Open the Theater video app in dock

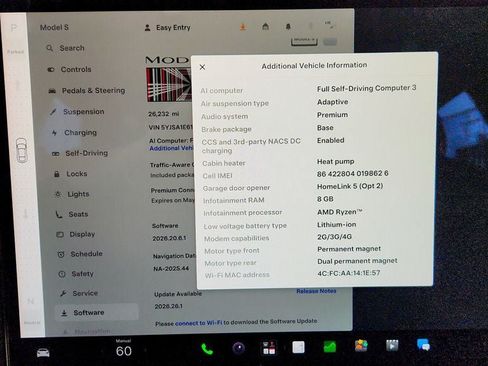(x=392, y=345)
